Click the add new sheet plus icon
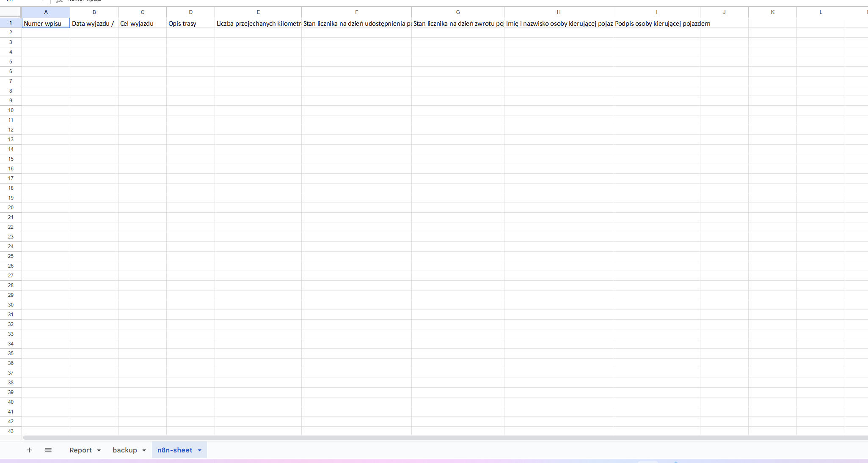 click(x=29, y=450)
